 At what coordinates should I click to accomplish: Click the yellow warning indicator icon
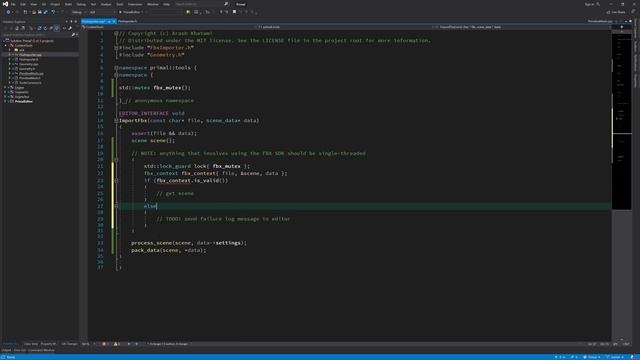tap(116, 344)
